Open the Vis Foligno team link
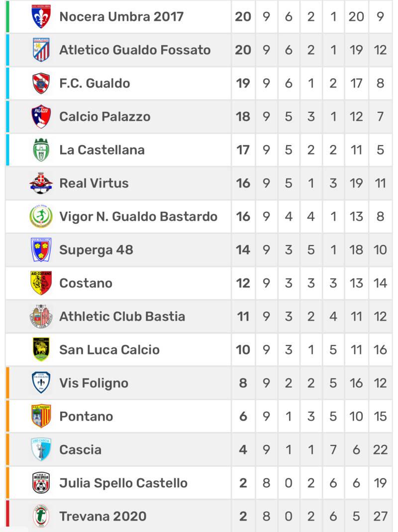The height and width of the screenshot is (532, 398). point(94,383)
